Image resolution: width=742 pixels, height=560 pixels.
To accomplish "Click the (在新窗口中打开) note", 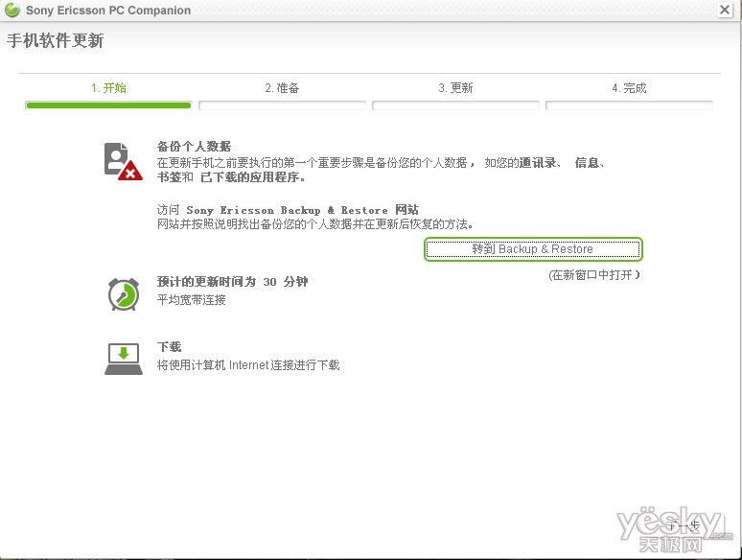I will tap(594, 275).
